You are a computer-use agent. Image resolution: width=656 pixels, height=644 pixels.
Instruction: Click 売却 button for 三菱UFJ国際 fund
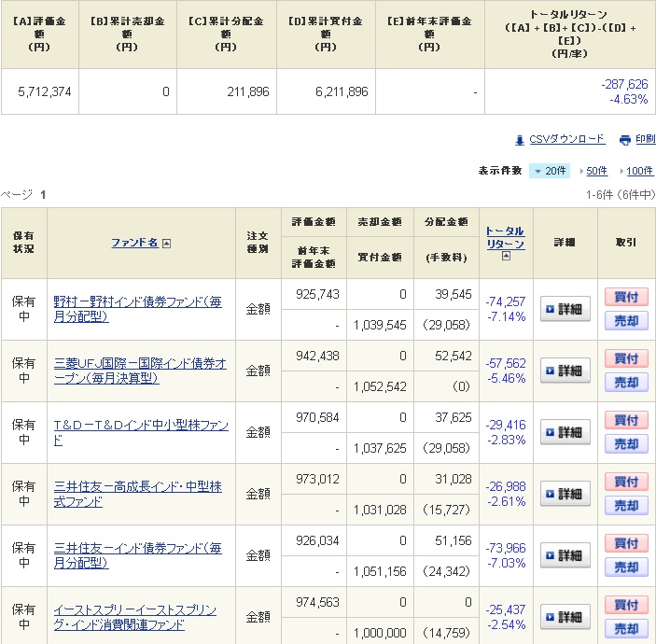[626, 383]
